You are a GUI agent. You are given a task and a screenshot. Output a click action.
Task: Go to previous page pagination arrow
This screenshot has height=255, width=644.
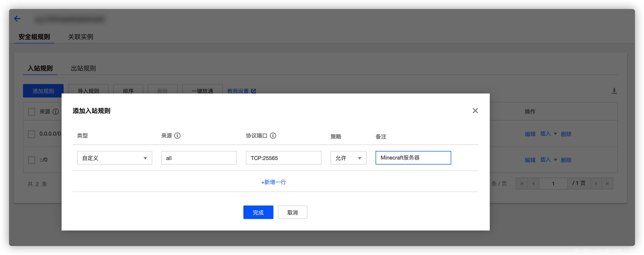coord(533,183)
